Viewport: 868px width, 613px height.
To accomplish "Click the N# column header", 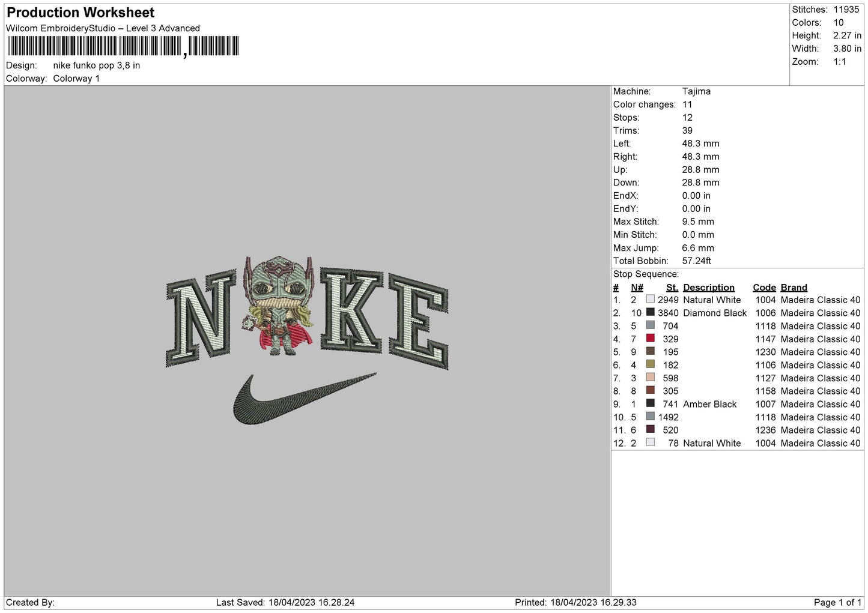I will (637, 288).
